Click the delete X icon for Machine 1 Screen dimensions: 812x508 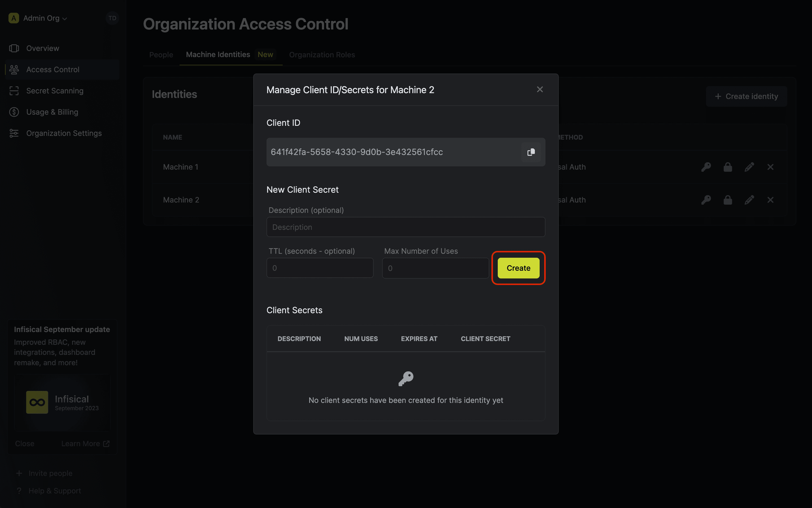coord(770,167)
